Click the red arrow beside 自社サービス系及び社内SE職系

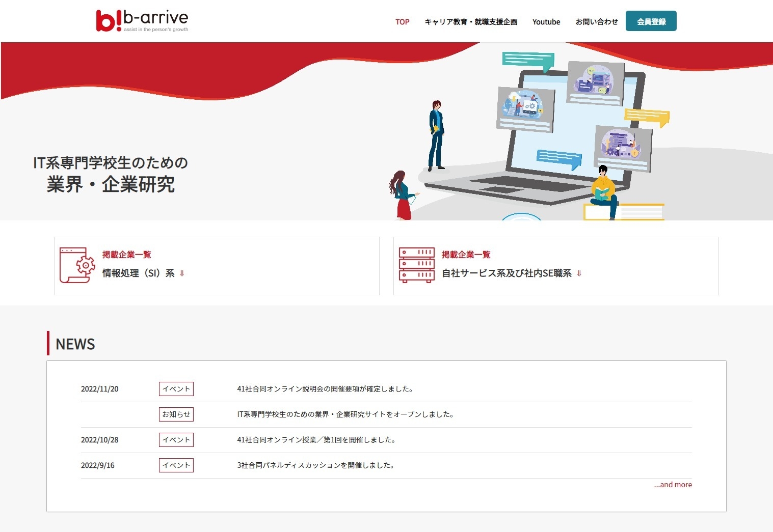(x=578, y=273)
